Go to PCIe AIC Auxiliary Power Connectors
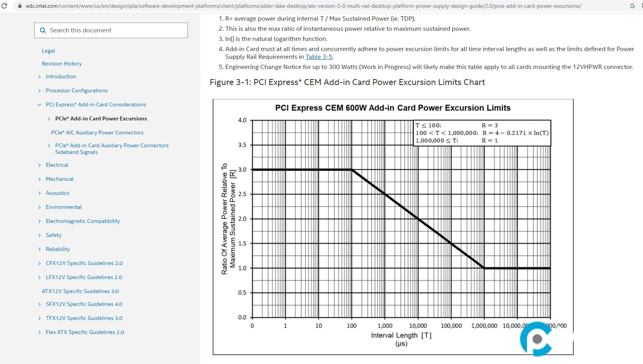Image resolution: width=643 pixels, height=364 pixels. [x=97, y=133]
